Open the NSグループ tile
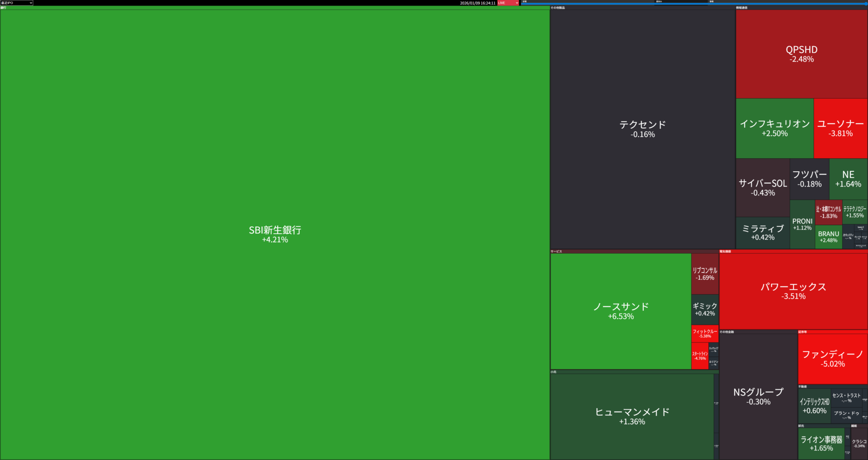The height and width of the screenshot is (460, 868). click(x=758, y=396)
